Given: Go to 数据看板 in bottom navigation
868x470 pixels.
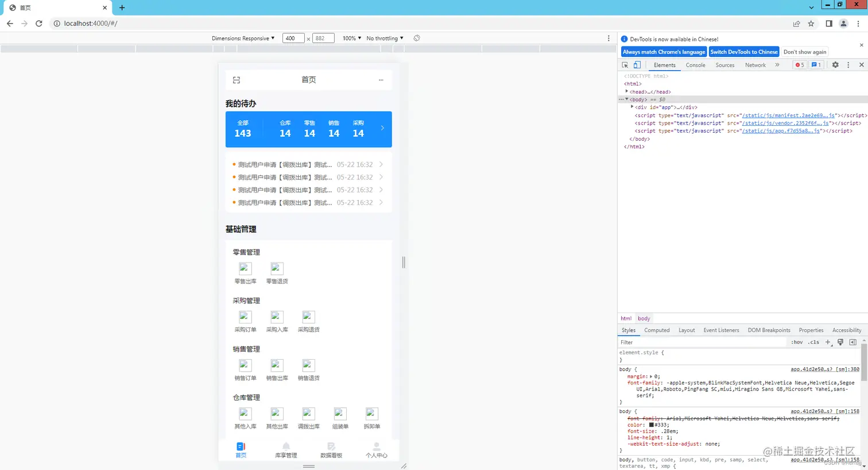Looking at the screenshot, I should point(331,450).
